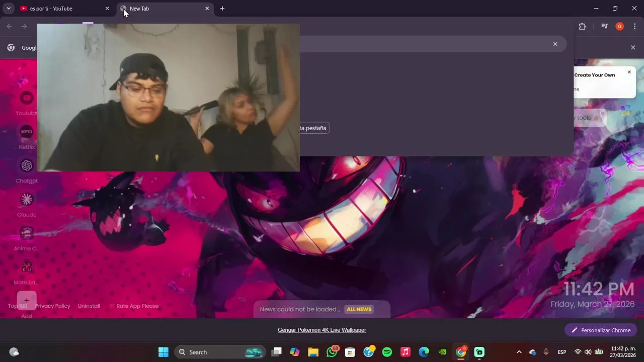644x362 pixels.
Task: Open the More Ext... shortcut icon
Action: tap(27, 267)
